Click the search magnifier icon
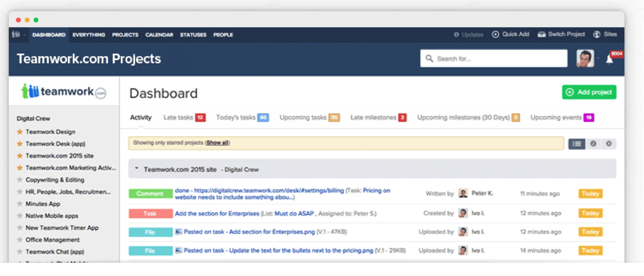644x276 pixels. tap(430, 58)
